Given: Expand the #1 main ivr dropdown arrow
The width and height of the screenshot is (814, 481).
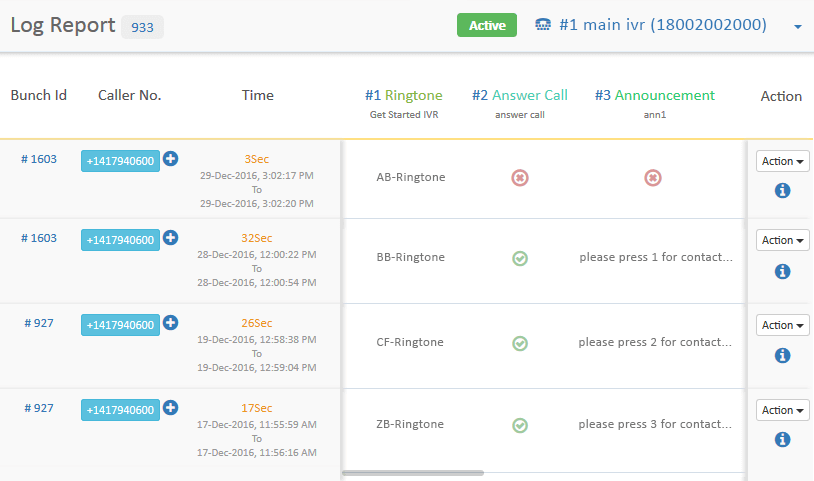Looking at the screenshot, I should point(798,26).
